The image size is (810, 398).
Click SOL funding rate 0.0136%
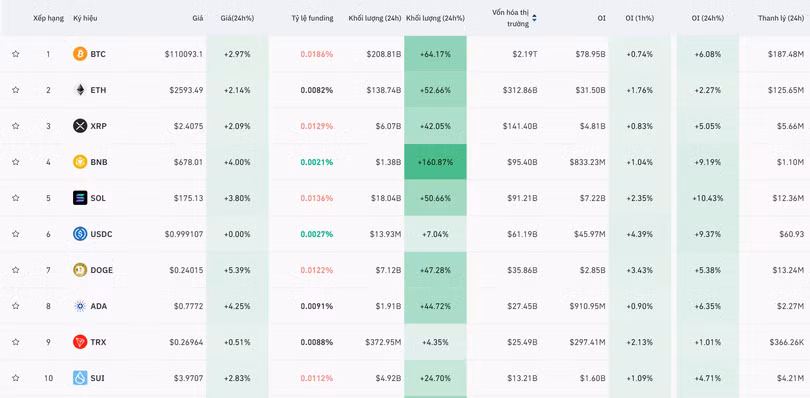click(x=317, y=198)
